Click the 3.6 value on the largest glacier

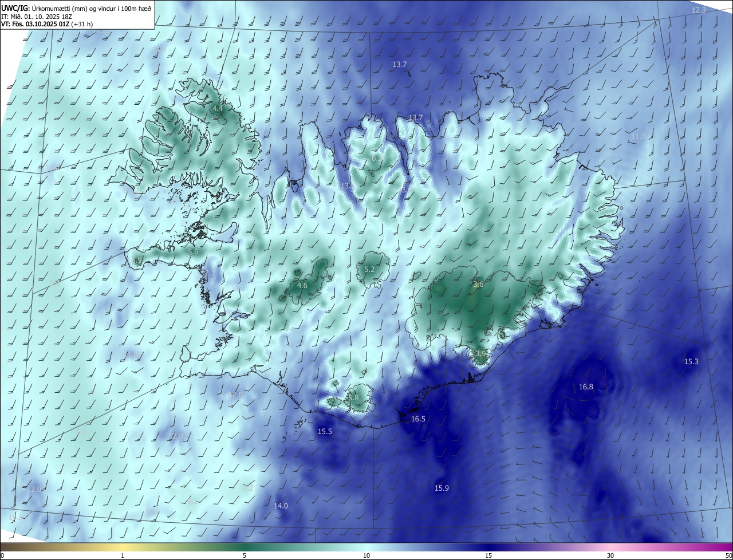pos(479,285)
